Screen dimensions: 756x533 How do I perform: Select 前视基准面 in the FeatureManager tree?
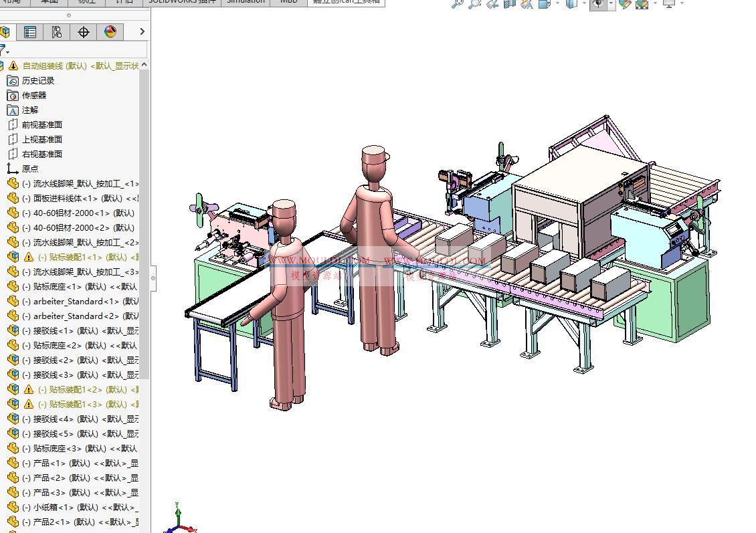coord(41,124)
